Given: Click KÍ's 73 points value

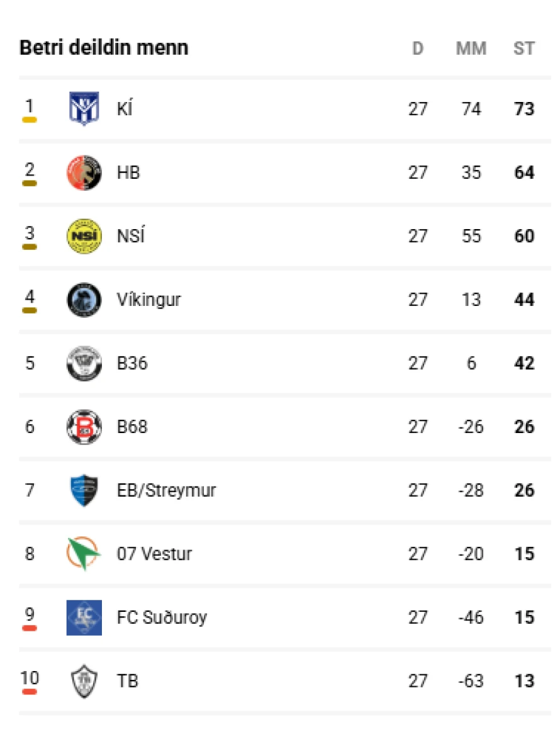Looking at the screenshot, I should tap(524, 109).
